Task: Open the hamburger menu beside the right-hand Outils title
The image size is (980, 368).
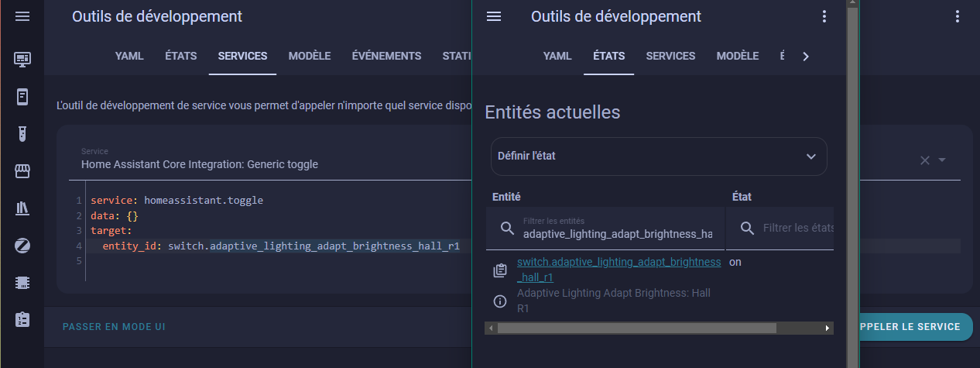Action: coord(494,16)
